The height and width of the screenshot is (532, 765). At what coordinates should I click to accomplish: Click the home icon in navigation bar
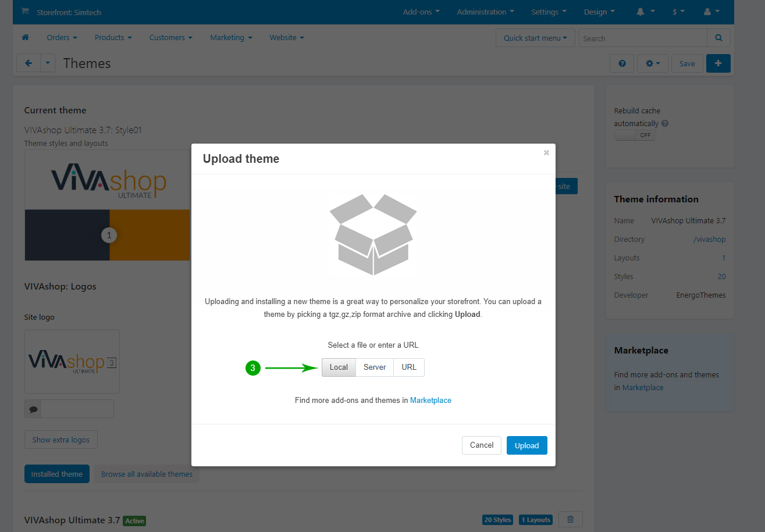(25, 38)
